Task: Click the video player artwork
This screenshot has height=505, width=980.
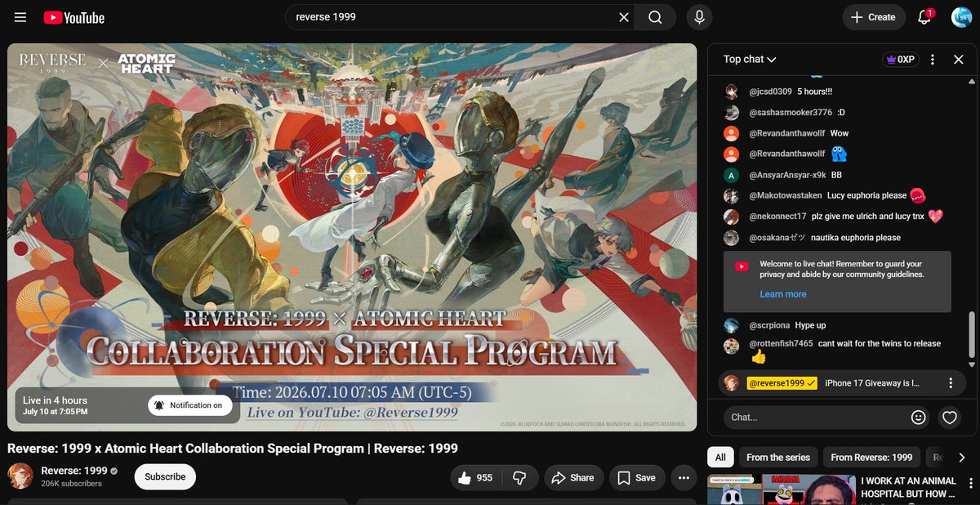Action: point(352,237)
